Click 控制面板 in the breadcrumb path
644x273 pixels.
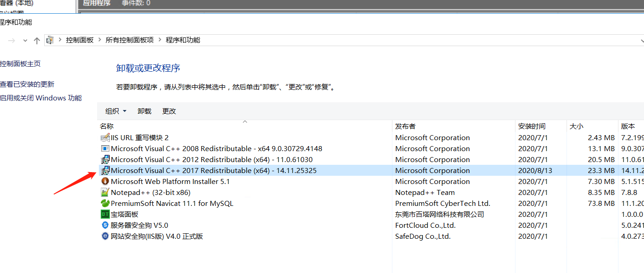(x=80, y=40)
